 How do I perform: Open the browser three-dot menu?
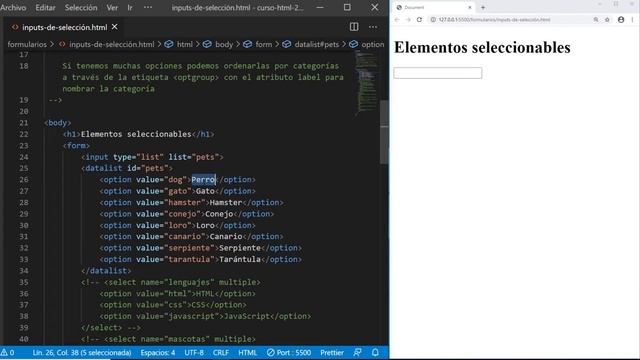coord(632,20)
